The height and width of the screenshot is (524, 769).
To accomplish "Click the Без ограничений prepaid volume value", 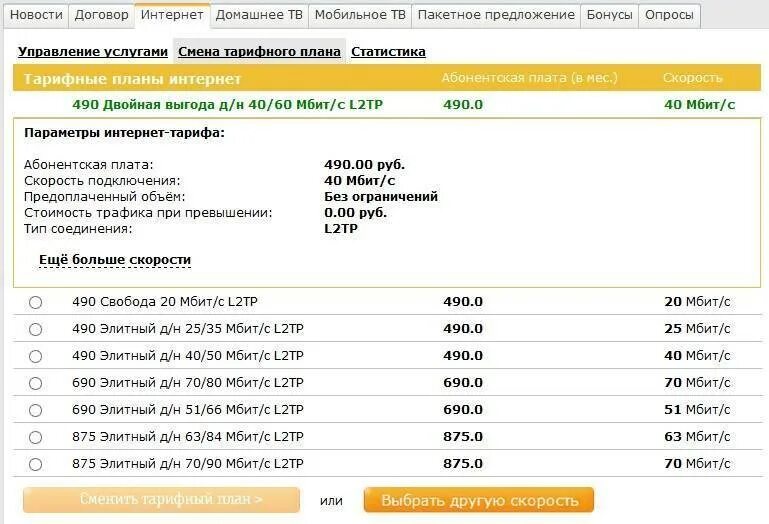I will [x=381, y=197].
